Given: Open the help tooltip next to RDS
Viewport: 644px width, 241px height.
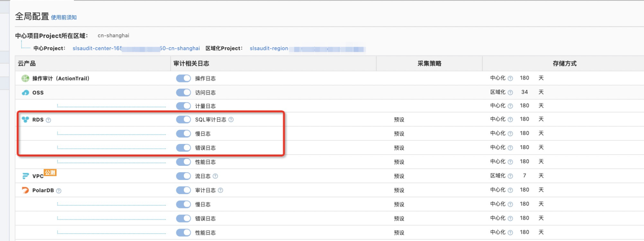Looking at the screenshot, I should 48,120.
